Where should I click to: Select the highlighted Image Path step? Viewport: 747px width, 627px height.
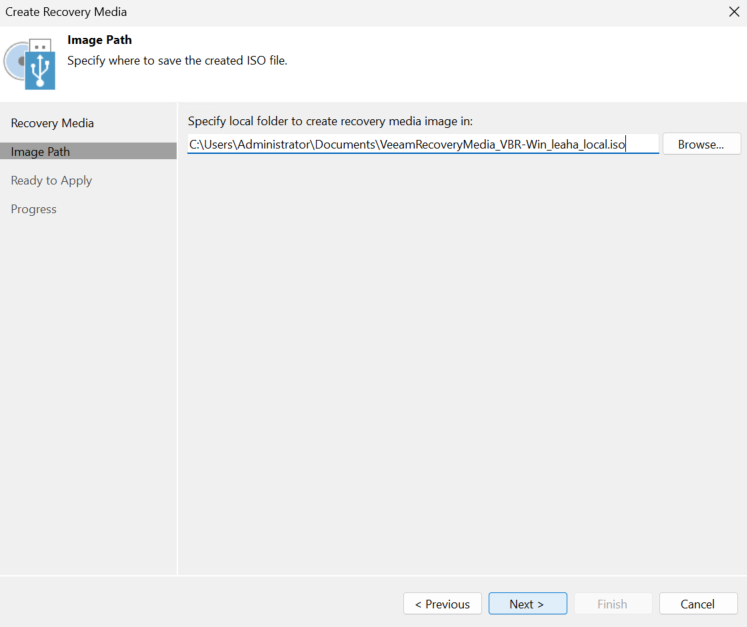[x=88, y=152]
